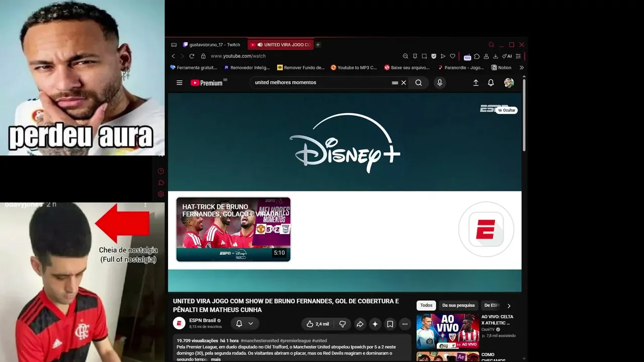Viewport: 644px width, 362px height.
Task: Share the video
Action: tap(360, 324)
